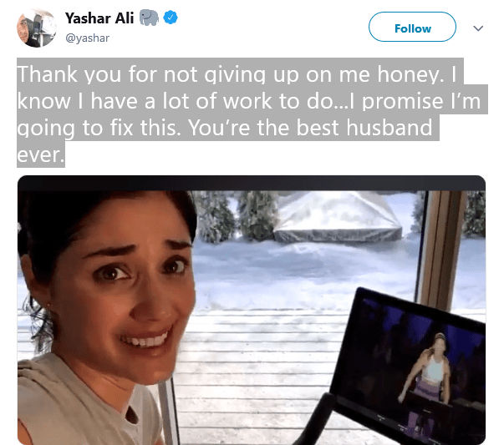This screenshot has height=445, width=504.
Task: Click the snow-covered tub in the video
Action: [x=338, y=217]
